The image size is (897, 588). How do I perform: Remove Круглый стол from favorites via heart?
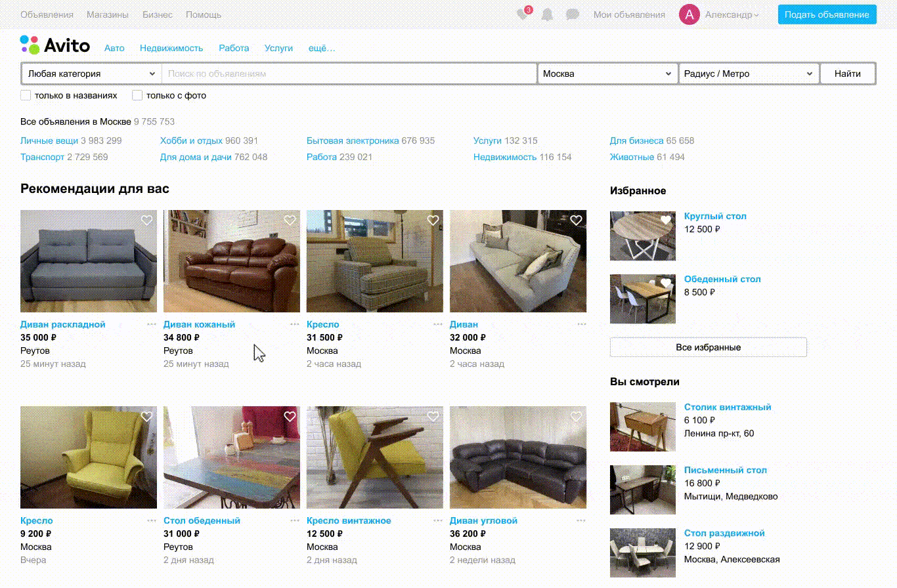coord(666,220)
